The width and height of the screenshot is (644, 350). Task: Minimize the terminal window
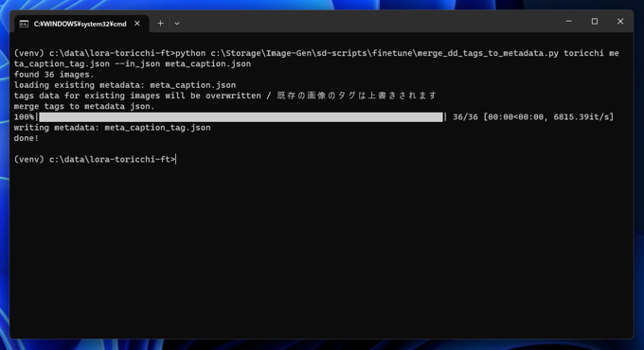[569, 22]
